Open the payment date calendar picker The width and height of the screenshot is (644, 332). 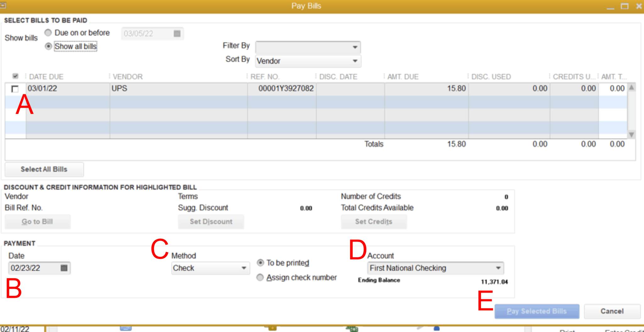(64, 268)
